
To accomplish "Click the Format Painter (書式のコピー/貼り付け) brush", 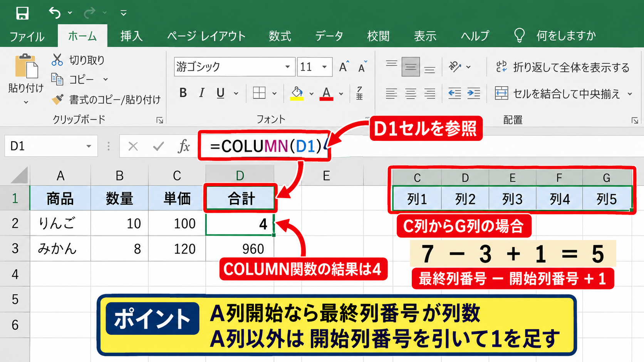I will tap(58, 99).
